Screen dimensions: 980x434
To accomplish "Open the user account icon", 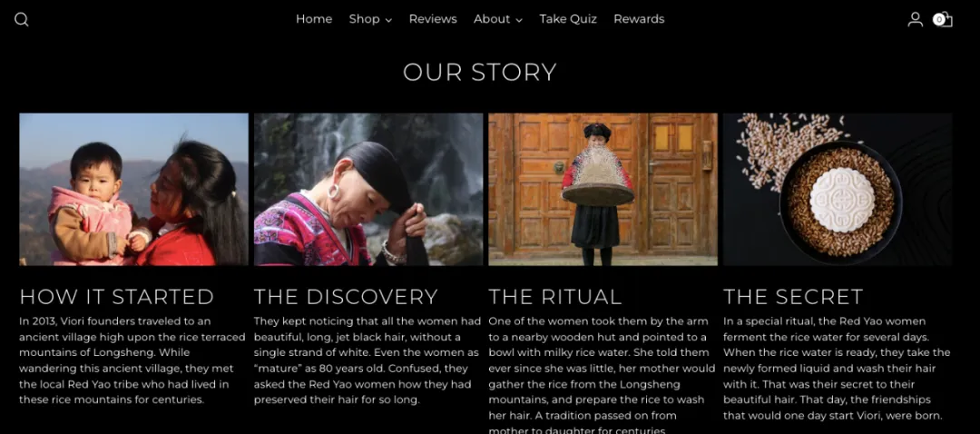I will pos(915,19).
